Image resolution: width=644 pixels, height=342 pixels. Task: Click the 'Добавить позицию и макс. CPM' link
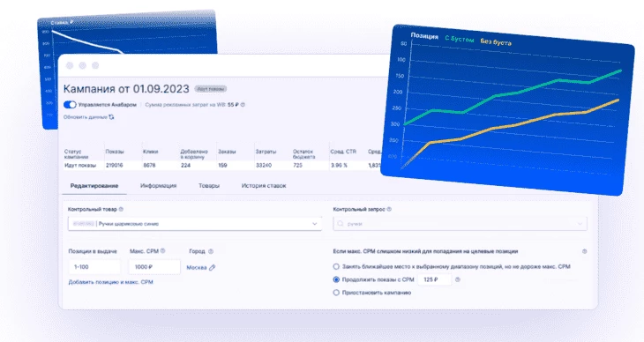(110, 282)
